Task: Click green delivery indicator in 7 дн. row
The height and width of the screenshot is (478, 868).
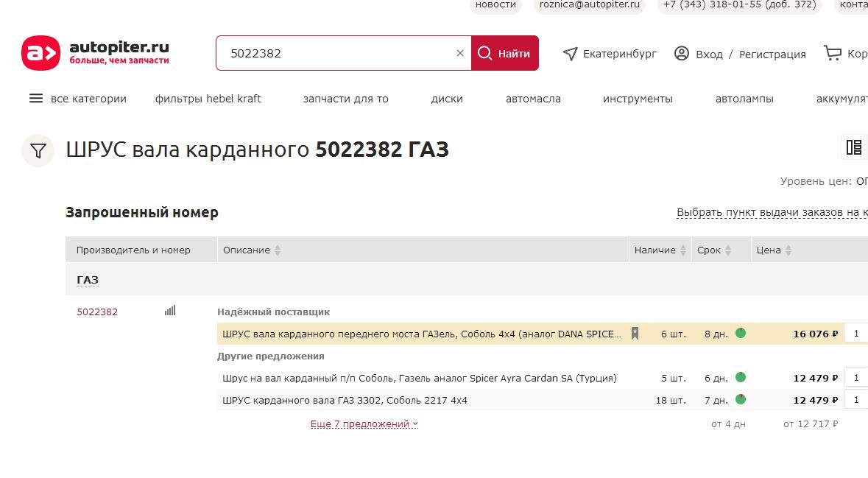Action: 741,399
